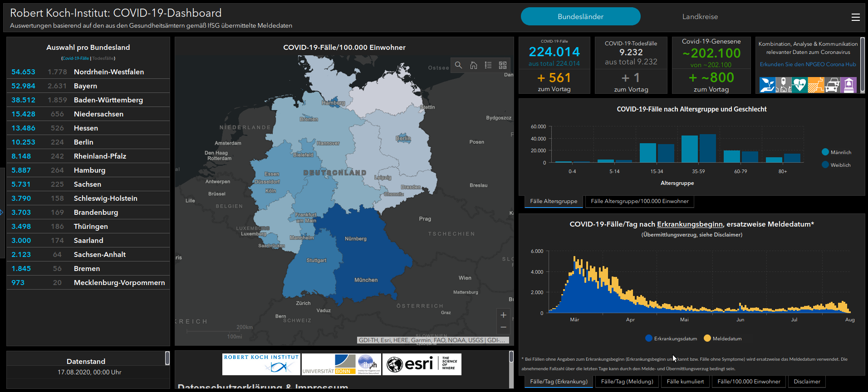
Task: Switch to Bundesländer view
Action: [580, 17]
